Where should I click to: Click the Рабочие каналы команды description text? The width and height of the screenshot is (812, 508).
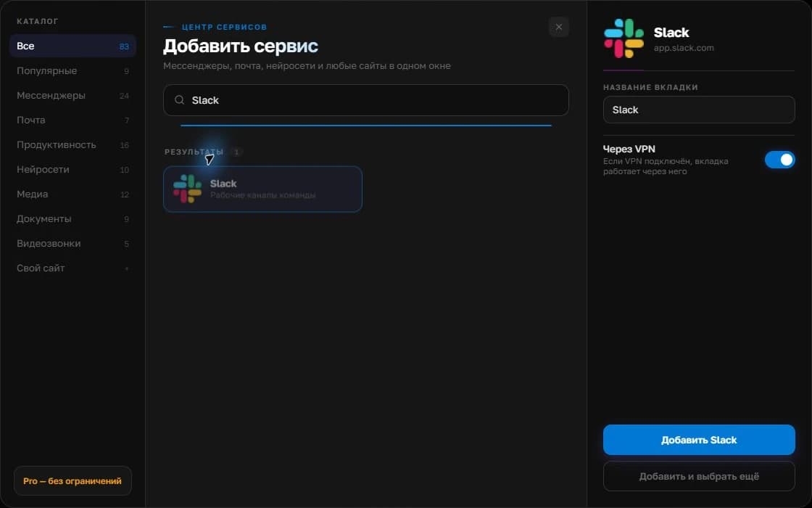(x=262, y=195)
